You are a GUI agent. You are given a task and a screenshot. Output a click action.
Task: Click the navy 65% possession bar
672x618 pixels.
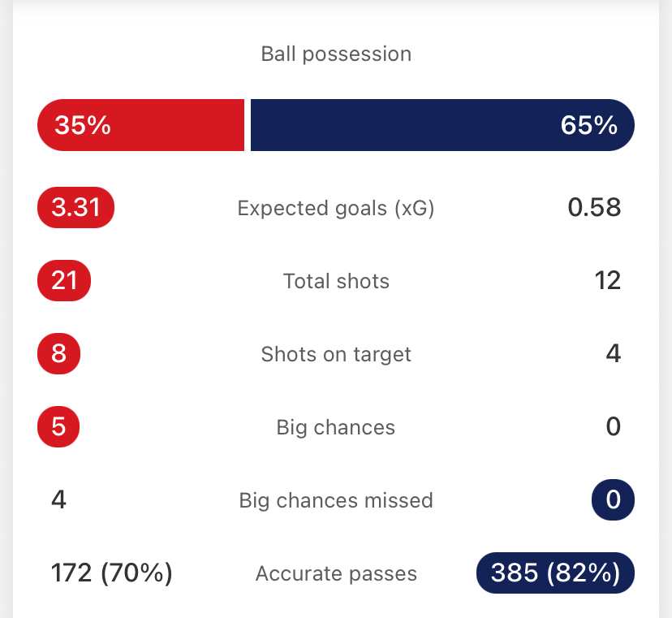point(442,125)
